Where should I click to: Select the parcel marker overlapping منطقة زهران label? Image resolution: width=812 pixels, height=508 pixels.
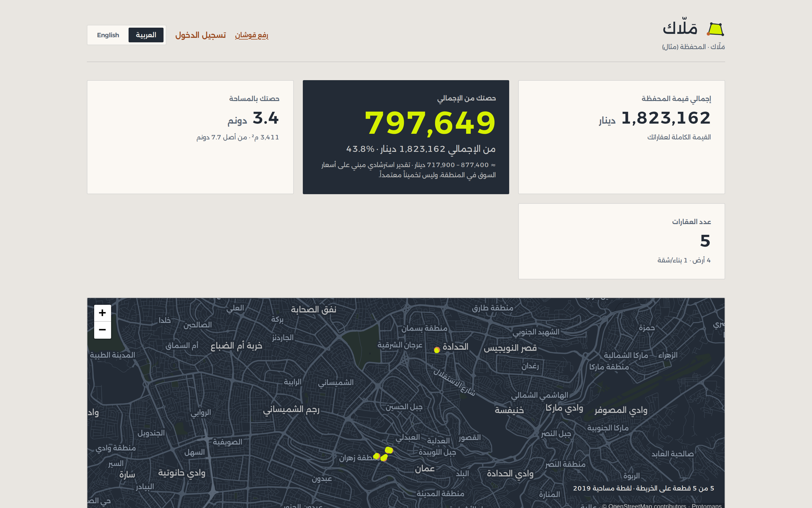[x=376, y=456]
